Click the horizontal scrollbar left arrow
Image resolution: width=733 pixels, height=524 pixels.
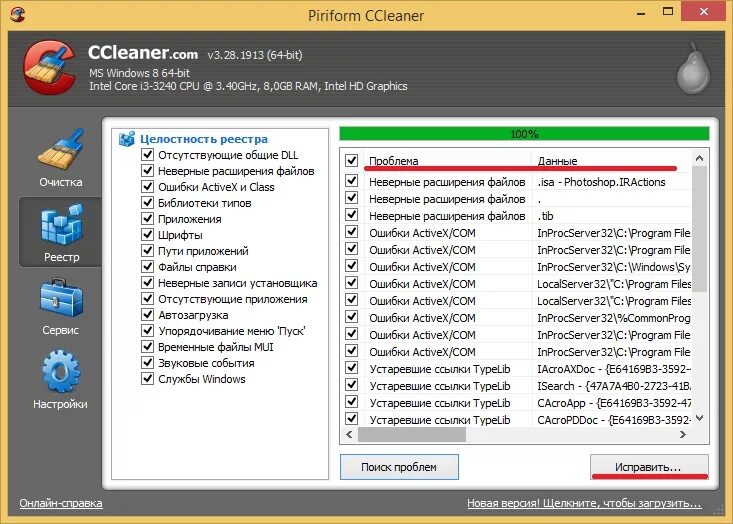(349, 434)
